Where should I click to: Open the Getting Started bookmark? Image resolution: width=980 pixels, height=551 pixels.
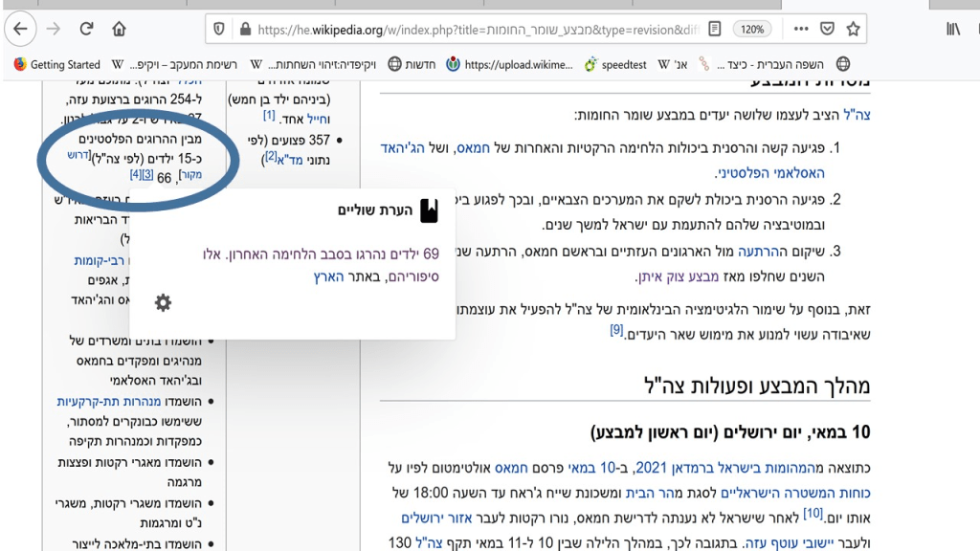pyautogui.click(x=57, y=65)
